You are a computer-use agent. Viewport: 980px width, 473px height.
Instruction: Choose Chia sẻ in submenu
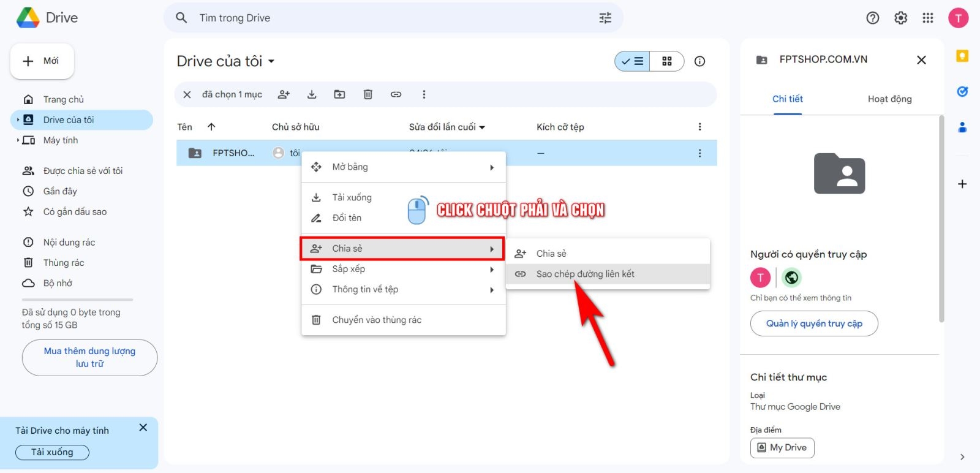pyautogui.click(x=608, y=254)
